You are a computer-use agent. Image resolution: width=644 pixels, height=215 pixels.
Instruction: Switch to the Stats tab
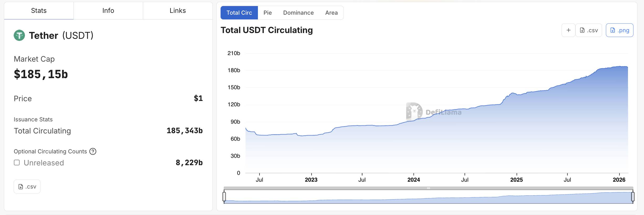[x=39, y=11]
